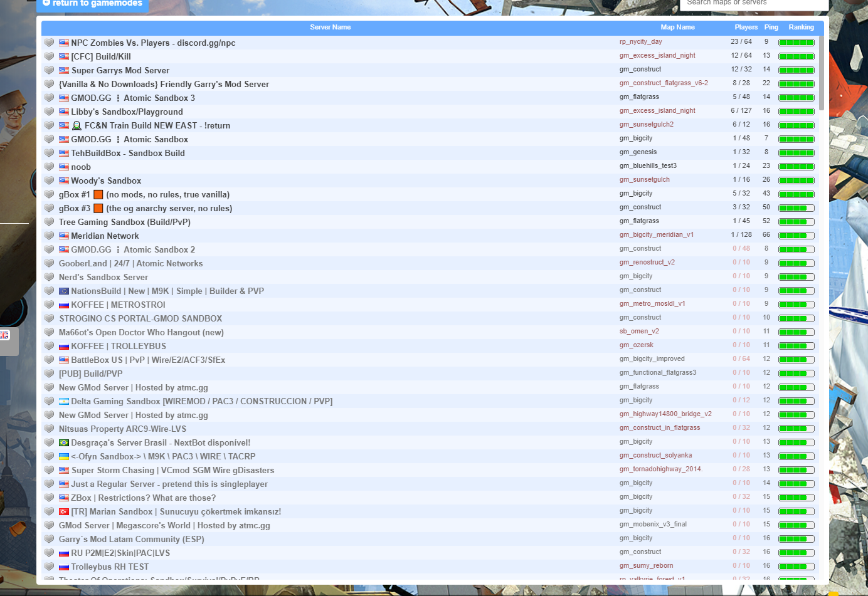This screenshot has width=868, height=596.
Task: Sort the list by Map Name header
Action: (677, 28)
